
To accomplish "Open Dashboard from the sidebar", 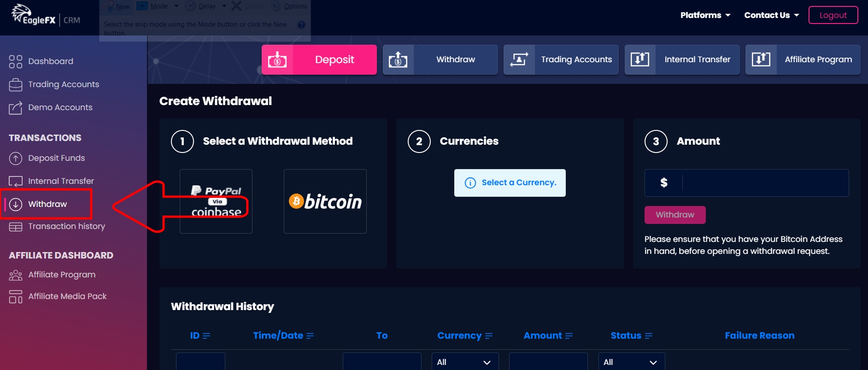I will [50, 61].
